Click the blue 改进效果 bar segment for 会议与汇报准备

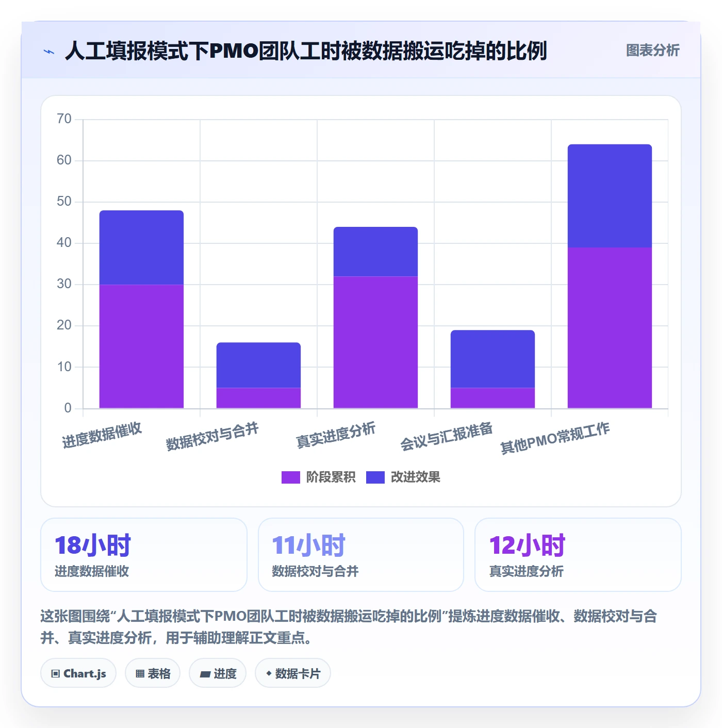click(x=493, y=359)
